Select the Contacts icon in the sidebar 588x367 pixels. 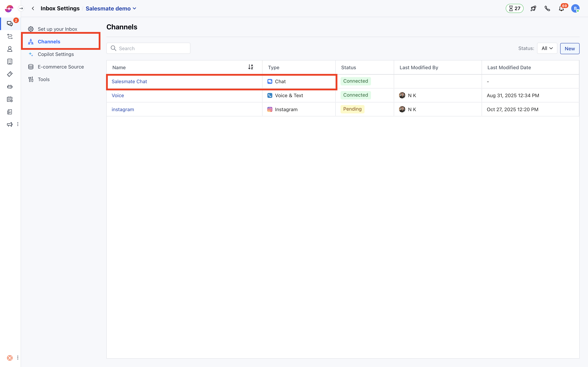[10, 49]
